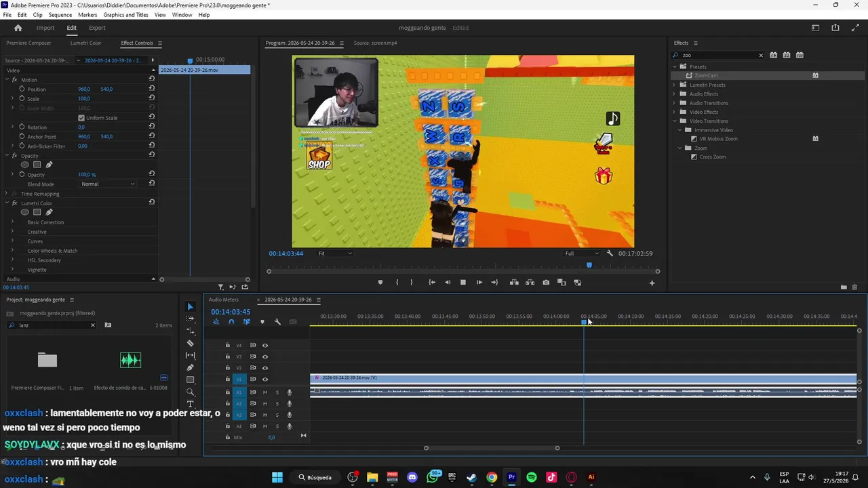Open Premiere Pro from Windows taskbar
The width and height of the screenshot is (868, 488).
(x=512, y=477)
